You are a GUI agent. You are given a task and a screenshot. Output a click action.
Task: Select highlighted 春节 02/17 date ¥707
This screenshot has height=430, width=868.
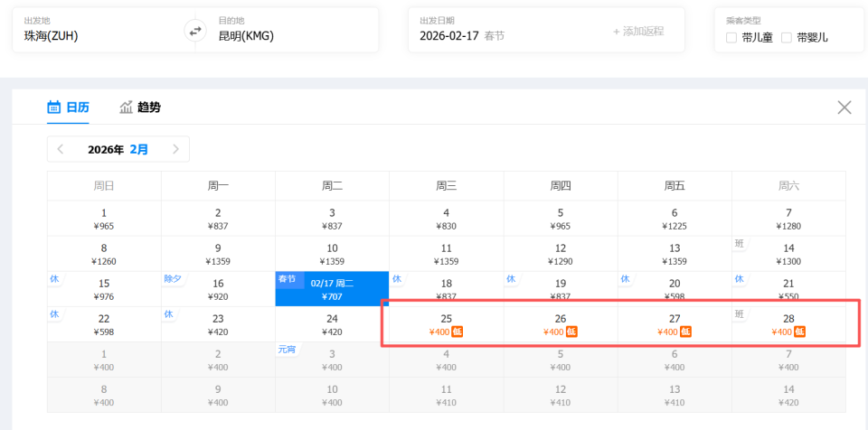(x=332, y=289)
